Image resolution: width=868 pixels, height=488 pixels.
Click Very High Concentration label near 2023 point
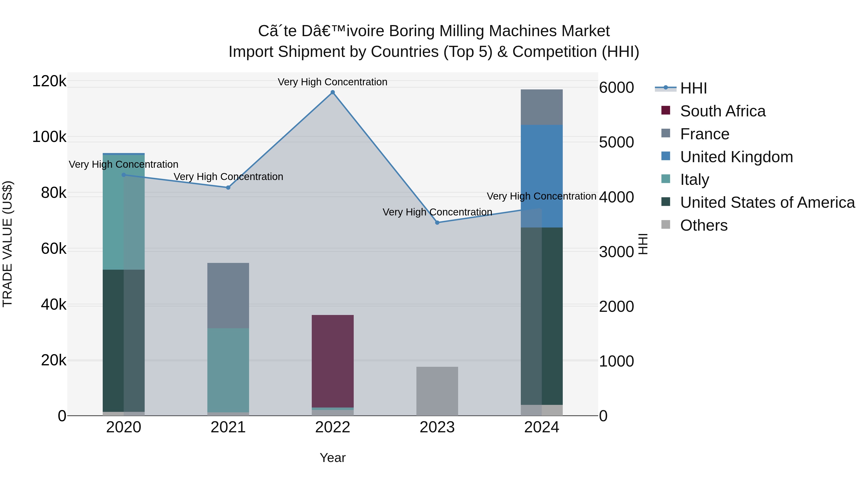tap(437, 212)
